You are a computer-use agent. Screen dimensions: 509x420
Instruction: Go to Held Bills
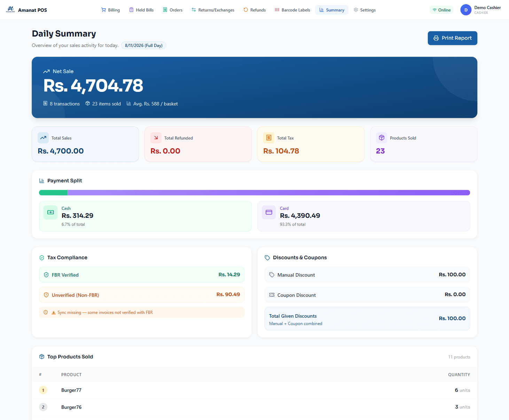pyautogui.click(x=141, y=10)
